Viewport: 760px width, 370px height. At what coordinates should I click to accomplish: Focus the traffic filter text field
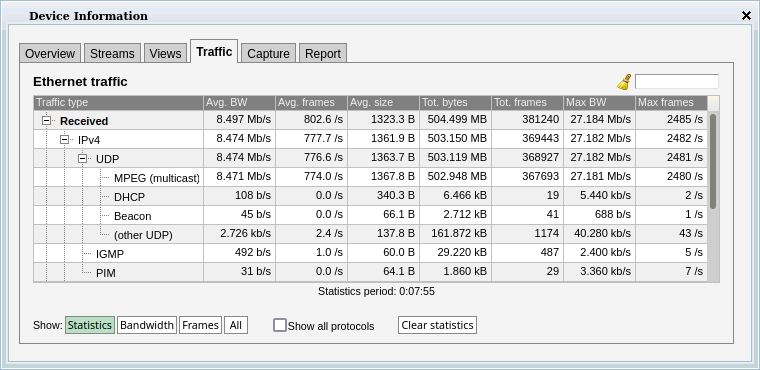[x=677, y=81]
